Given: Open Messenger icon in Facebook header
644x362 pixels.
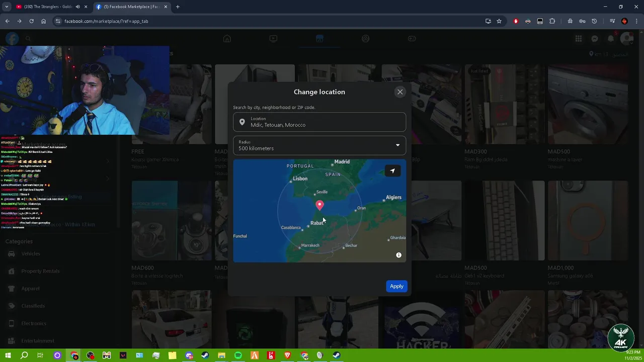Looking at the screenshot, I should [595, 39].
